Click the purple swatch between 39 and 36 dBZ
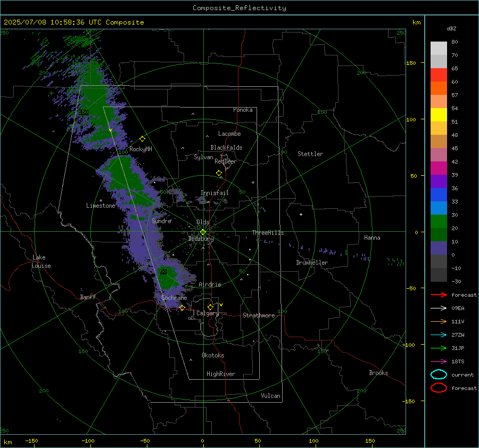Screen dimensions: 479x448 439,181
